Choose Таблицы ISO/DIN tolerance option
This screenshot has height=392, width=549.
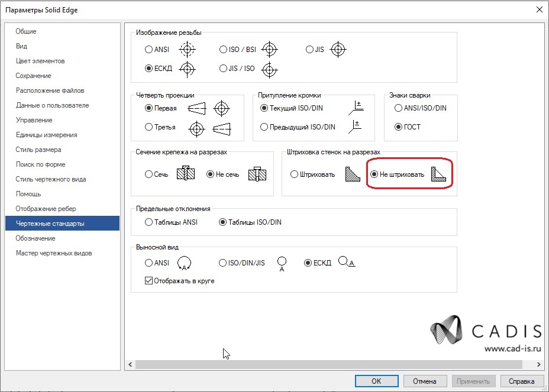point(222,222)
